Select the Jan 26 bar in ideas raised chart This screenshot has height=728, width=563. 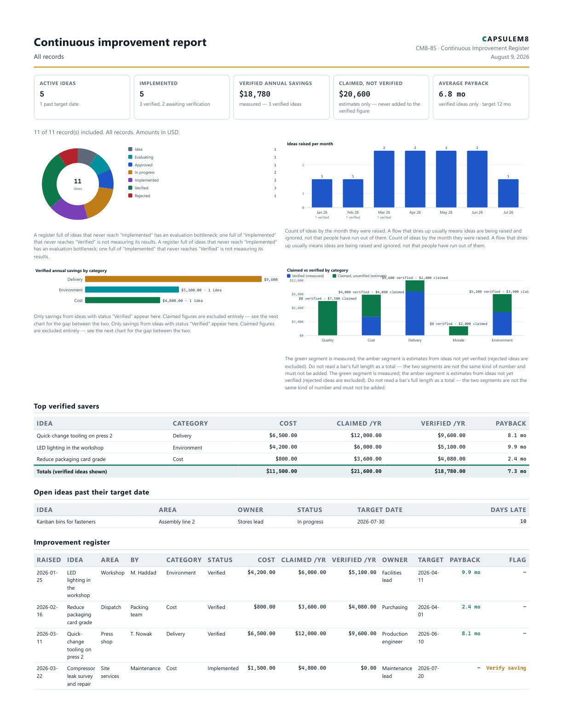click(322, 193)
